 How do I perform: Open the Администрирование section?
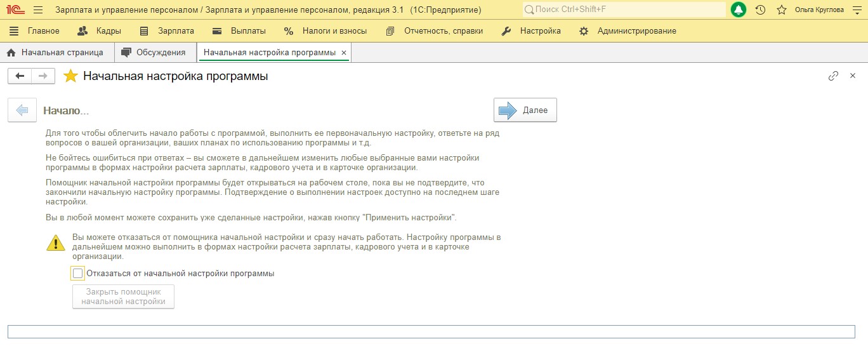click(x=628, y=30)
